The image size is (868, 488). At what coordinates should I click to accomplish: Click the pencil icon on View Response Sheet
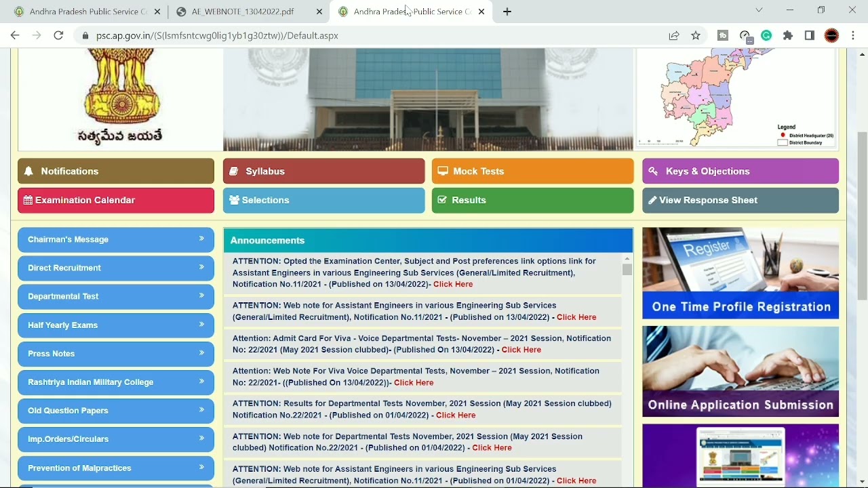tap(652, 200)
